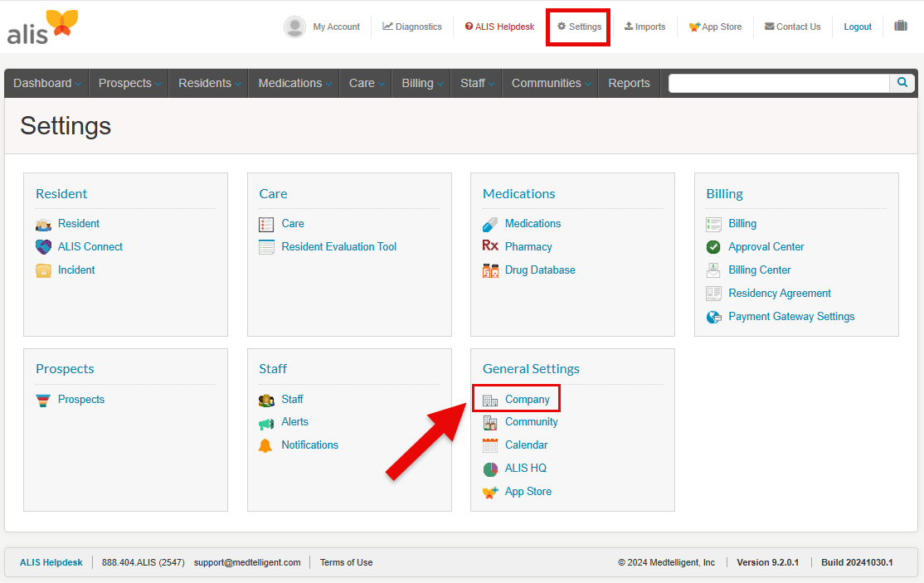Click the Alerts megaphone icon

[x=266, y=424]
